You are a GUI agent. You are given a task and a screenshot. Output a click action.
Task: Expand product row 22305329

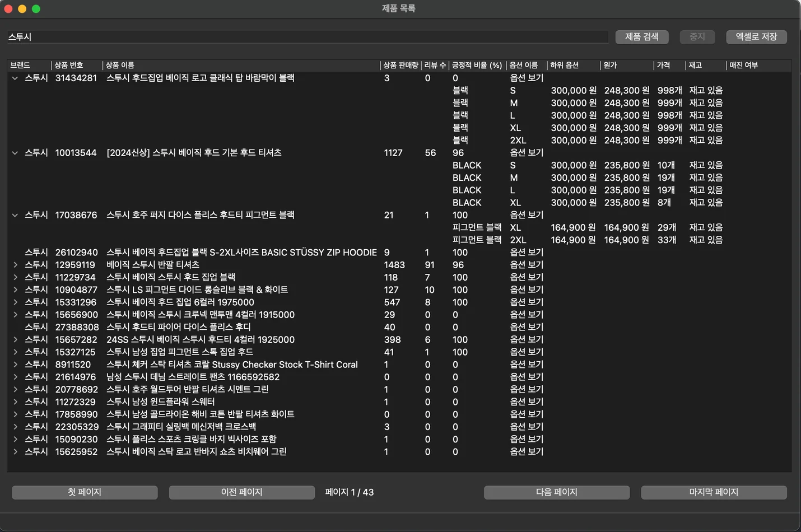15,427
